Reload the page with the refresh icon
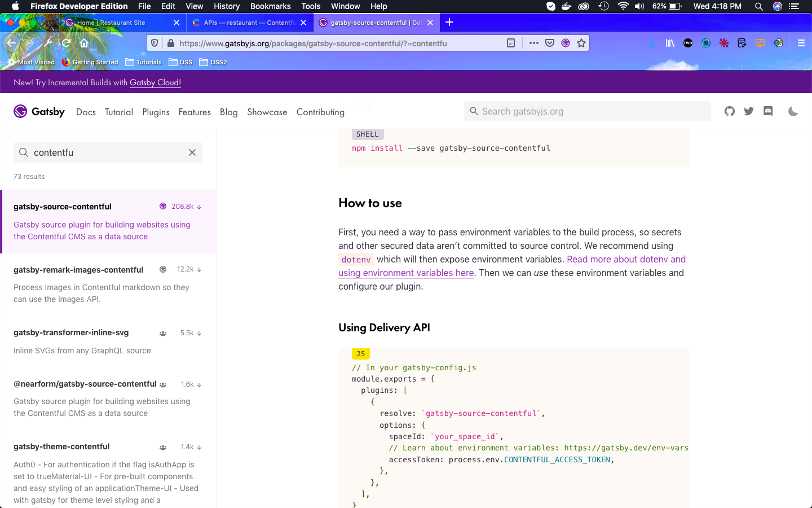Image resolution: width=812 pixels, height=508 pixels. (x=66, y=43)
